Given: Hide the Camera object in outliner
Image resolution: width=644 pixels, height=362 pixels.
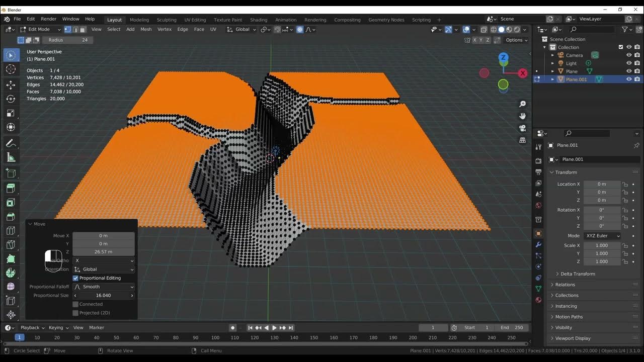Looking at the screenshot, I should click(629, 55).
